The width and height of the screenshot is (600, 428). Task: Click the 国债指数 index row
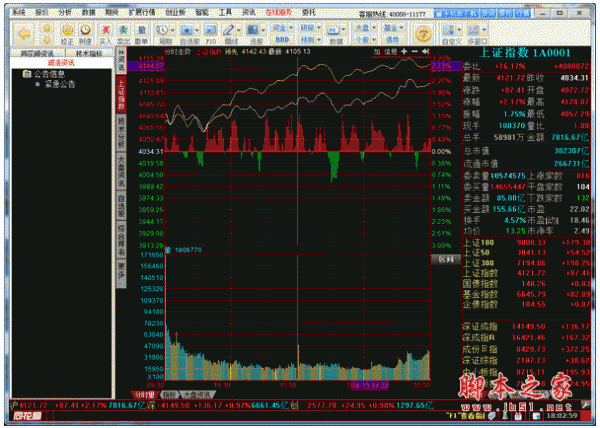[527, 284]
